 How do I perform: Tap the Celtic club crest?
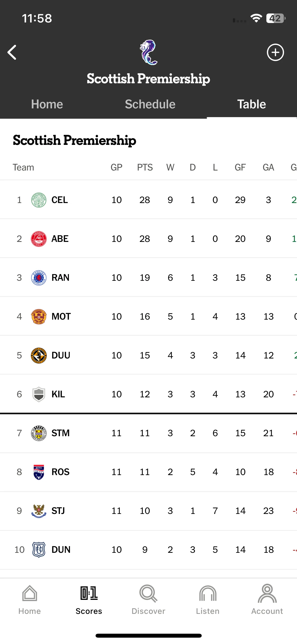tap(39, 200)
